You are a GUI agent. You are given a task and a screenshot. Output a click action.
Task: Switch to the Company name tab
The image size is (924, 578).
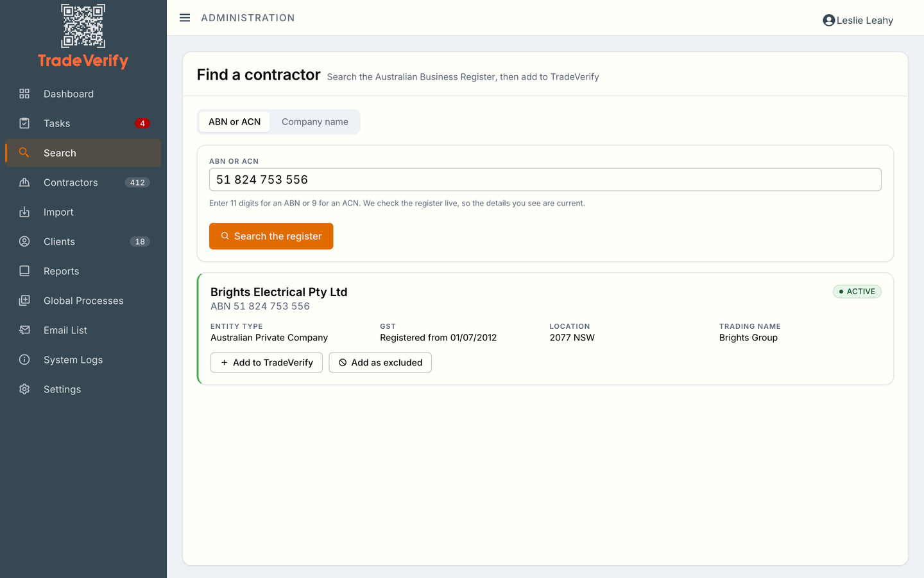[315, 122]
